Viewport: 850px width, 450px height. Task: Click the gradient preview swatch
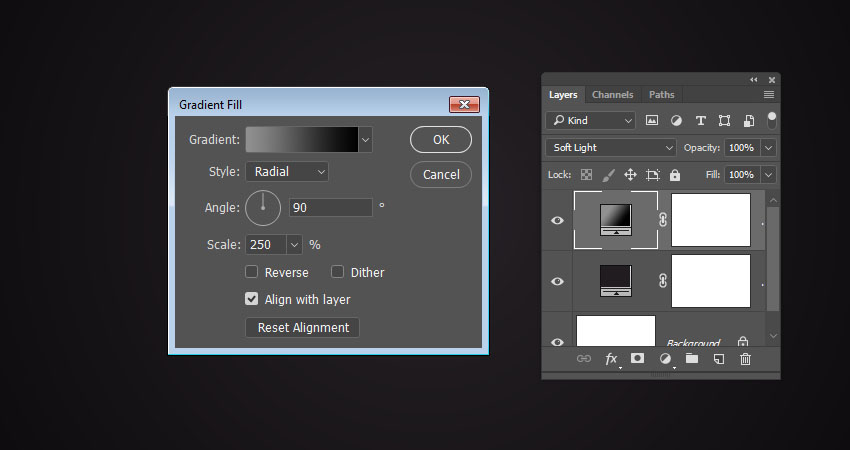point(302,140)
